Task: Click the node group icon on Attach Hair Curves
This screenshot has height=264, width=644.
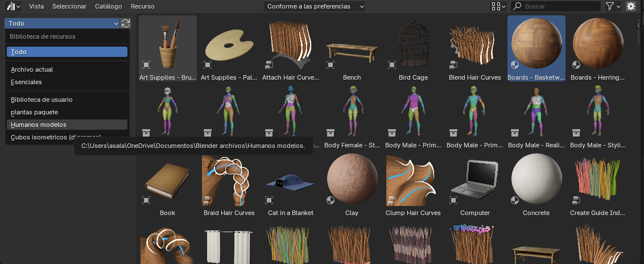Action: [269, 64]
